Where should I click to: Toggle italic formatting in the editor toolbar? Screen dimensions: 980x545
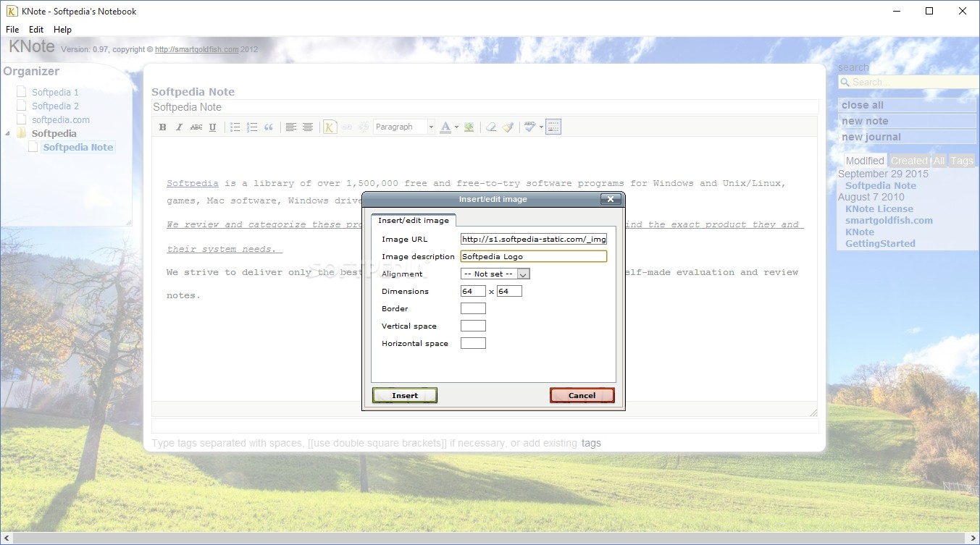tap(180, 127)
